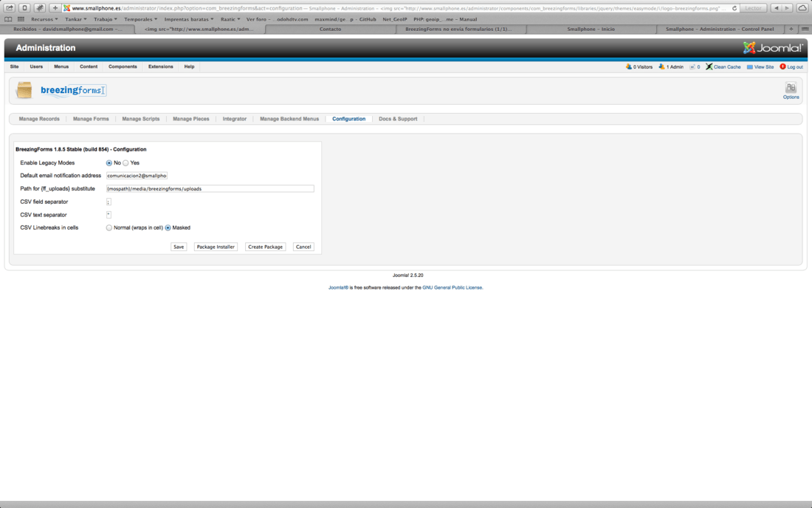Expand the Trabajo bookmarks folder
The width and height of the screenshot is (812, 508).
point(105,19)
